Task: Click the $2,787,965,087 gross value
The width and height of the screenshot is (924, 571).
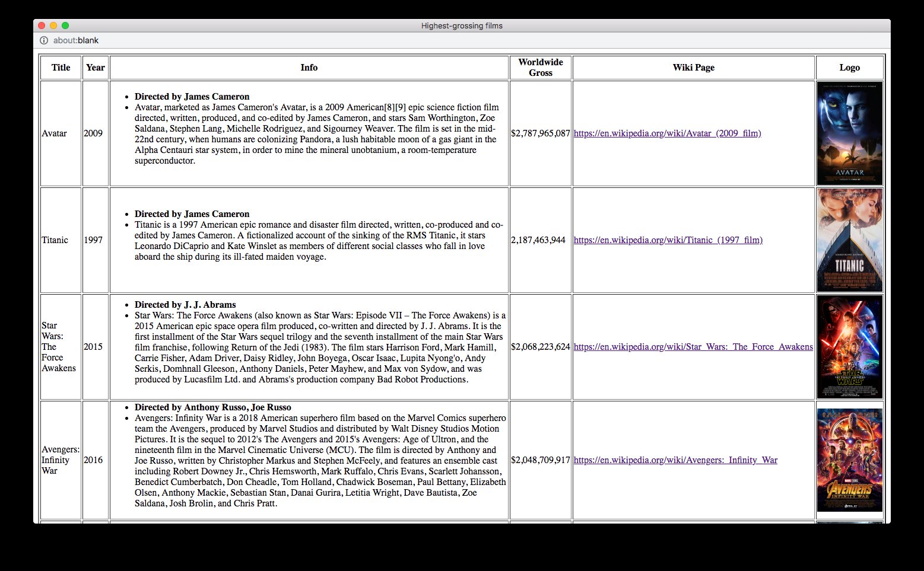Action: pos(541,133)
